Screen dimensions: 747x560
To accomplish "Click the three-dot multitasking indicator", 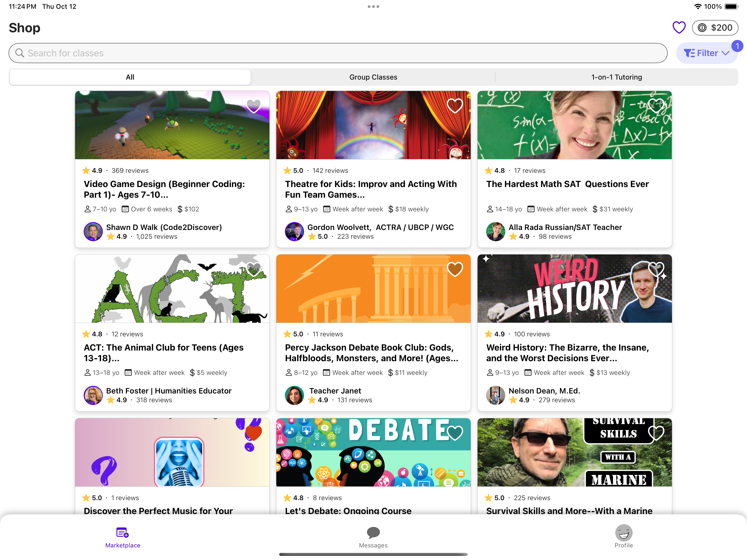I will (x=373, y=6).
